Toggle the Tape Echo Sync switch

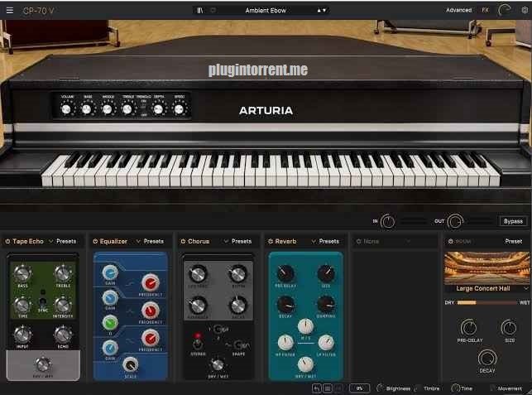coord(43,301)
